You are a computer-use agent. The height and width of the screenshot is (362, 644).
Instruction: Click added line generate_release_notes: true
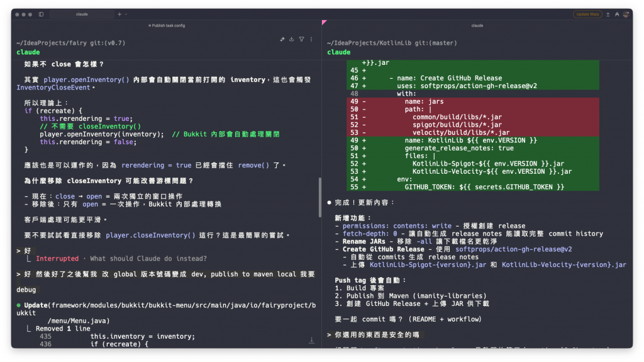click(x=473, y=148)
